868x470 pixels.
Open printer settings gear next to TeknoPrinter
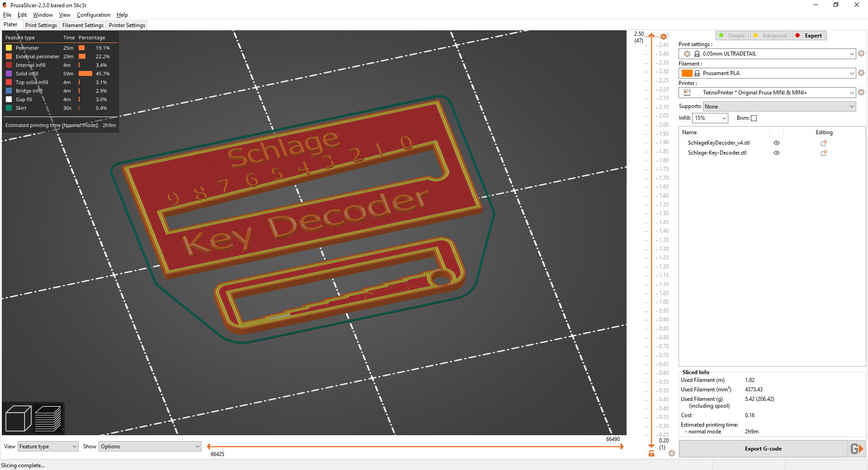coord(861,92)
